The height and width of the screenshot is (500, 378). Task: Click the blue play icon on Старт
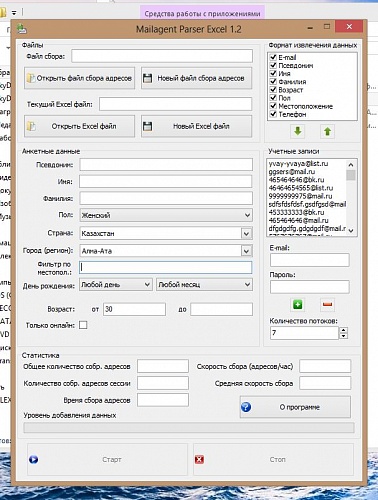coord(33,460)
